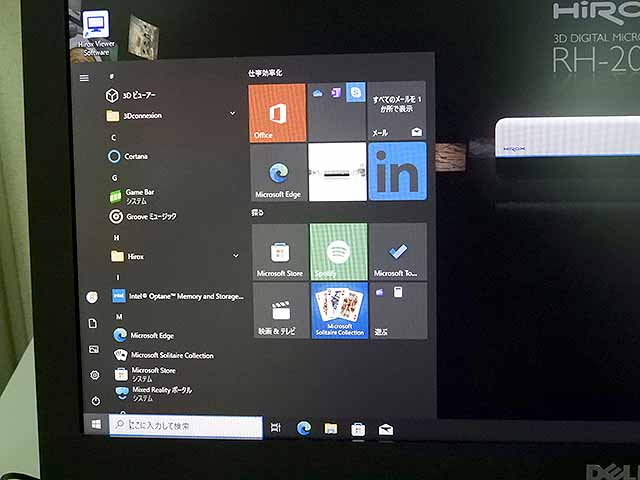
Task: Click the 仕事効率化 group header
Action: [x=265, y=73]
